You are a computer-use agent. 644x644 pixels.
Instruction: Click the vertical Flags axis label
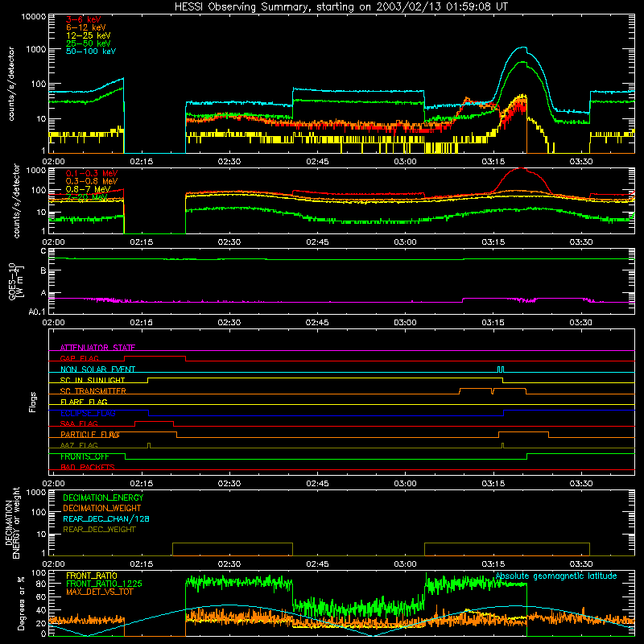32,402
